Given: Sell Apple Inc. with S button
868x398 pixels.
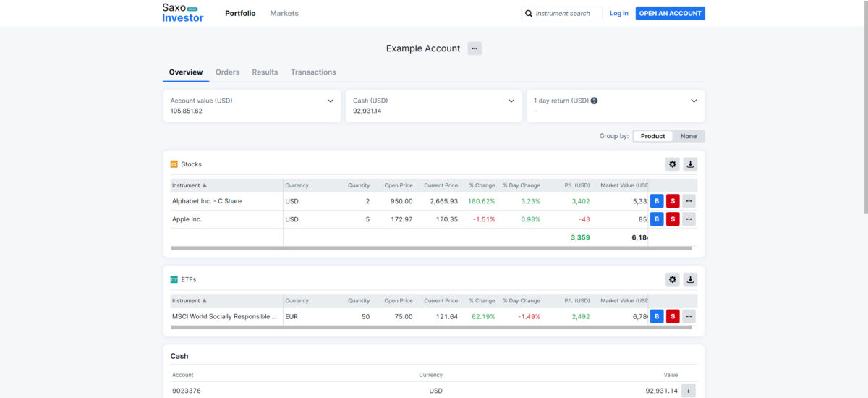Looking at the screenshot, I should coord(673,219).
